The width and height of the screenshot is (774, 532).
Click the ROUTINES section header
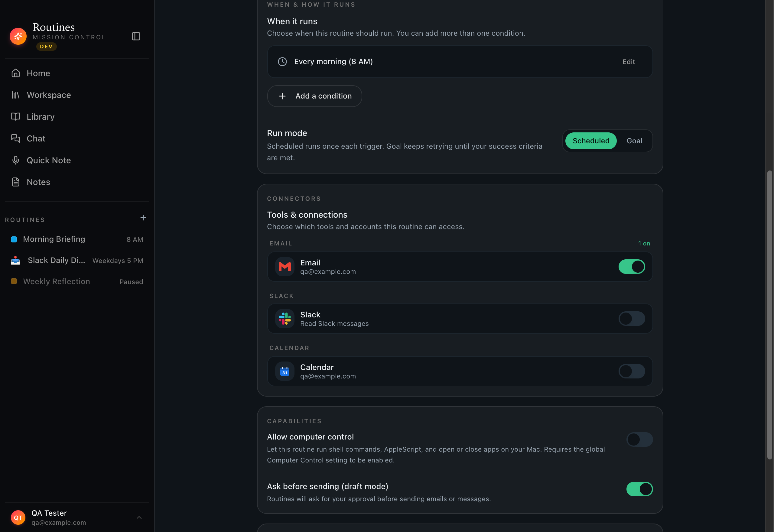(25, 220)
